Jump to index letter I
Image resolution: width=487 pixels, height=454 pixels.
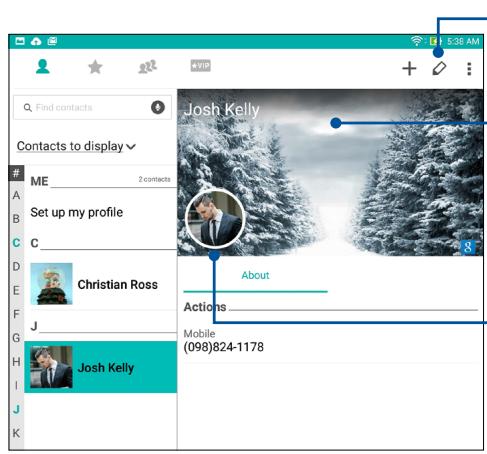[x=16, y=386]
